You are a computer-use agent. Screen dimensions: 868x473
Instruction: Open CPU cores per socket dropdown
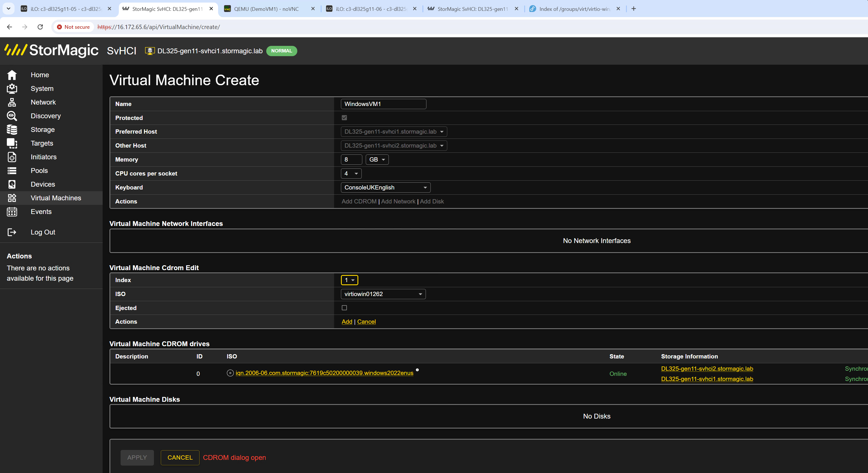[x=351, y=174]
